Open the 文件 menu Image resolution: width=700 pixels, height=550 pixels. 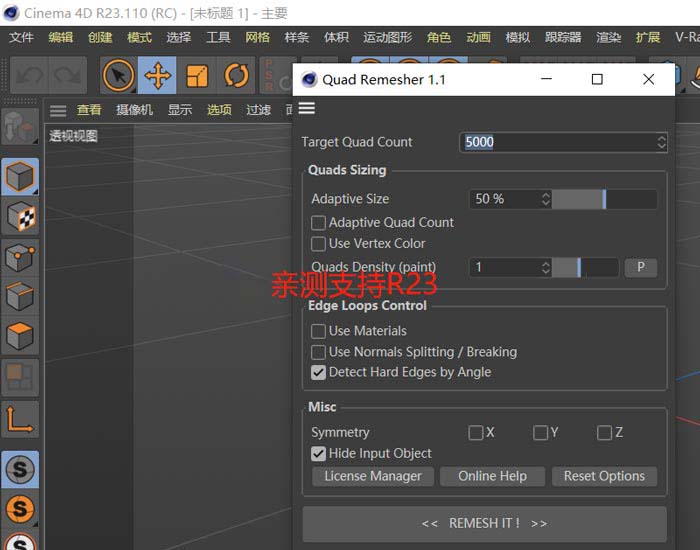coord(21,38)
